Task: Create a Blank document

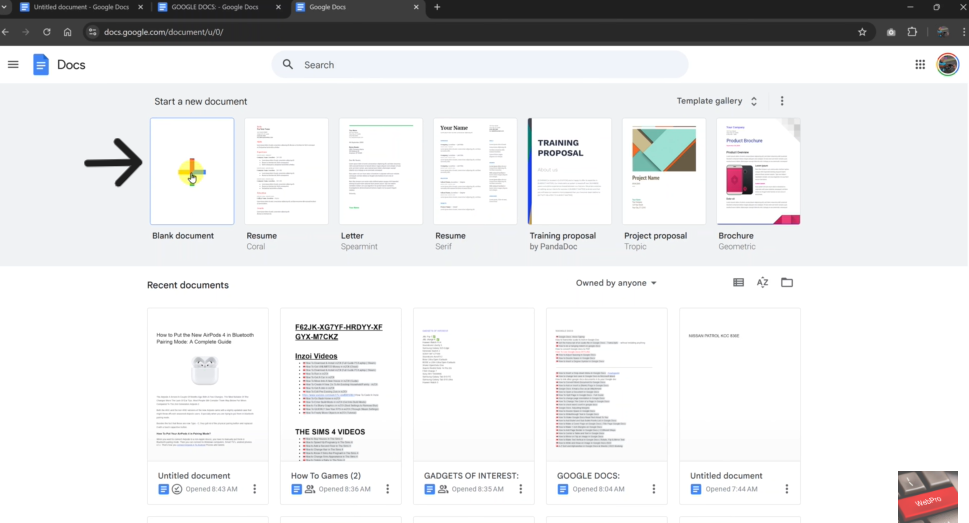Action: (x=192, y=171)
